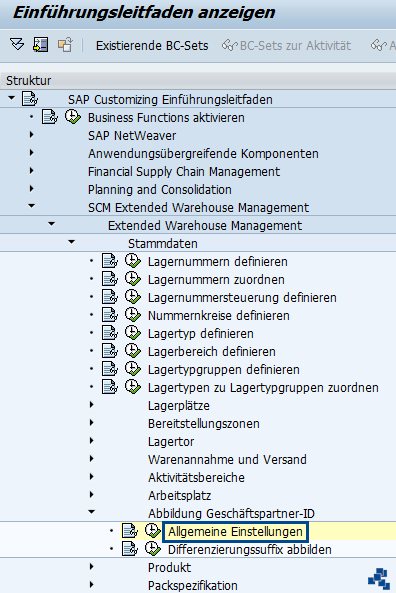This screenshot has width=396, height=593.
Task: Click the expand all subtree toolbar icon
Action: point(17,45)
